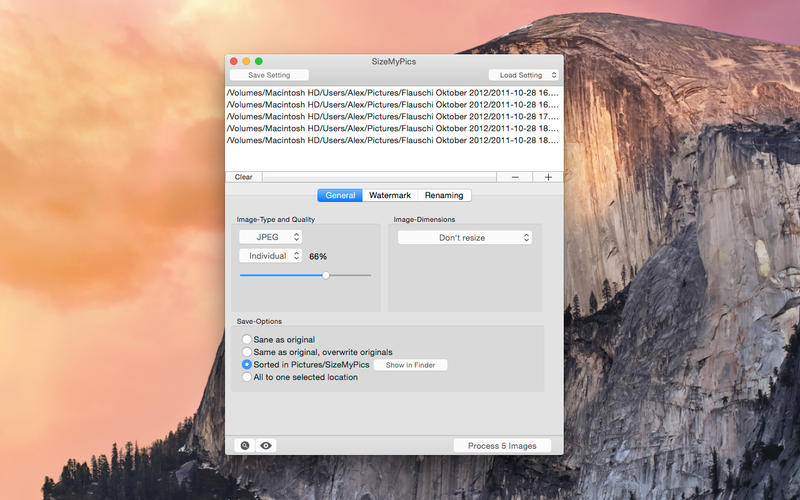The width and height of the screenshot is (800, 500).
Task: Click the minus icon to remove image
Action: click(515, 177)
